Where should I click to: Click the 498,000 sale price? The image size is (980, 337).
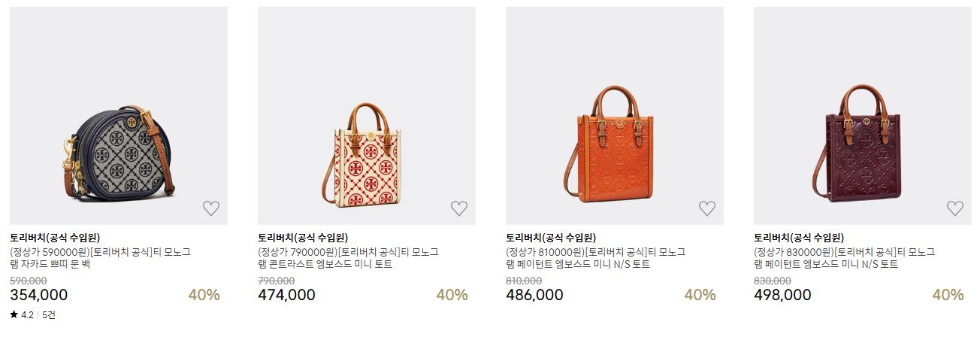[x=782, y=295]
